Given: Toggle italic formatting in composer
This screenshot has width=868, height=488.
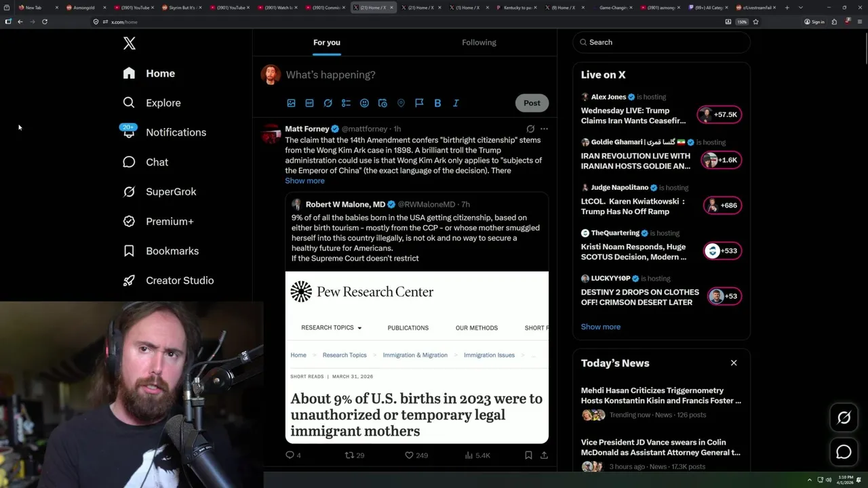Looking at the screenshot, I should 456,103.
